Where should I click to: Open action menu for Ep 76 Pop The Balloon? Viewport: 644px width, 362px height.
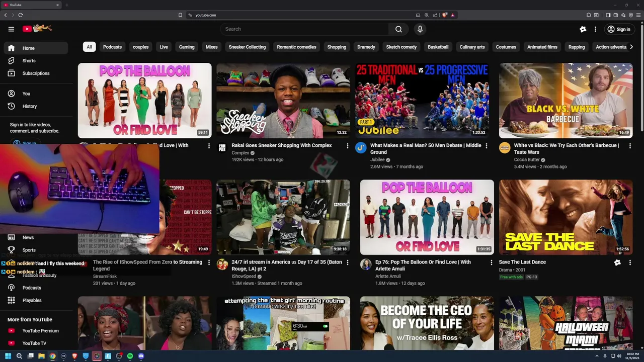pyautogui.click(x=491, y=262)
